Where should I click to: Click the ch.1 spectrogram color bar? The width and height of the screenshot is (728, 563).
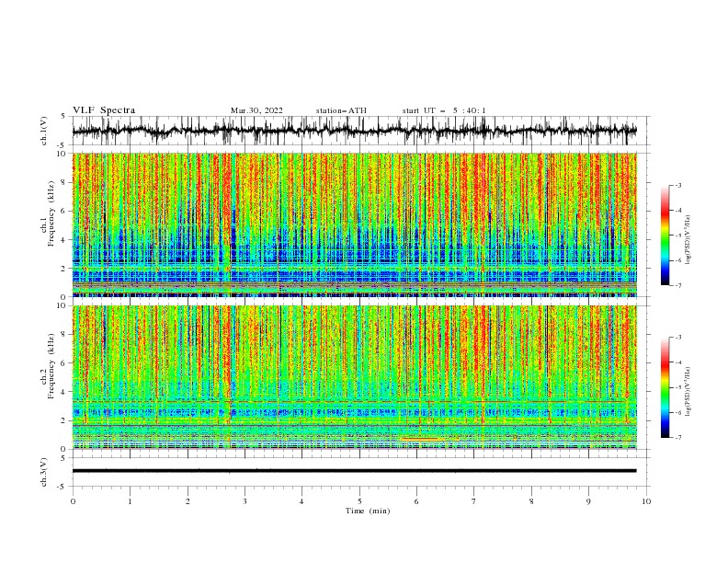pyautogui.click(x=665, y=236)
